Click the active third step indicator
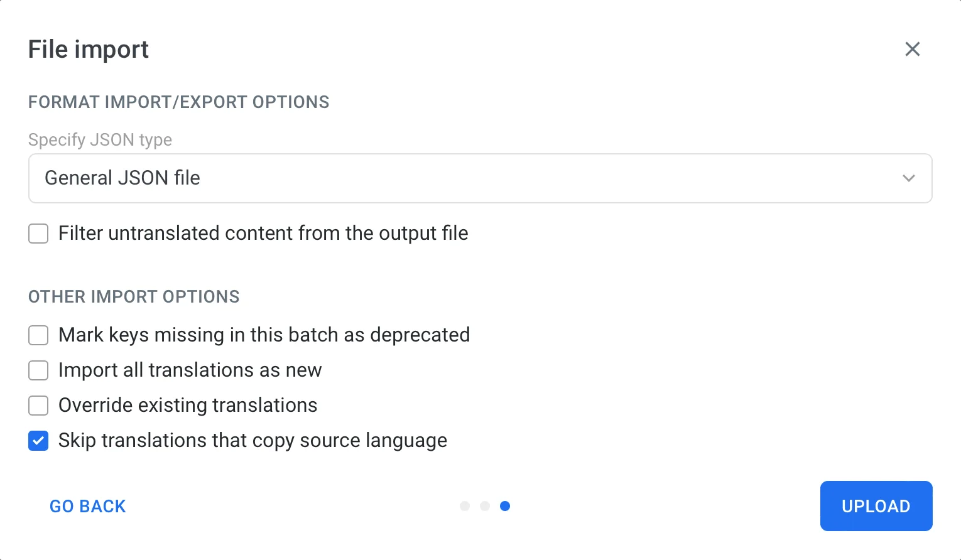 (x=505, y=506)
